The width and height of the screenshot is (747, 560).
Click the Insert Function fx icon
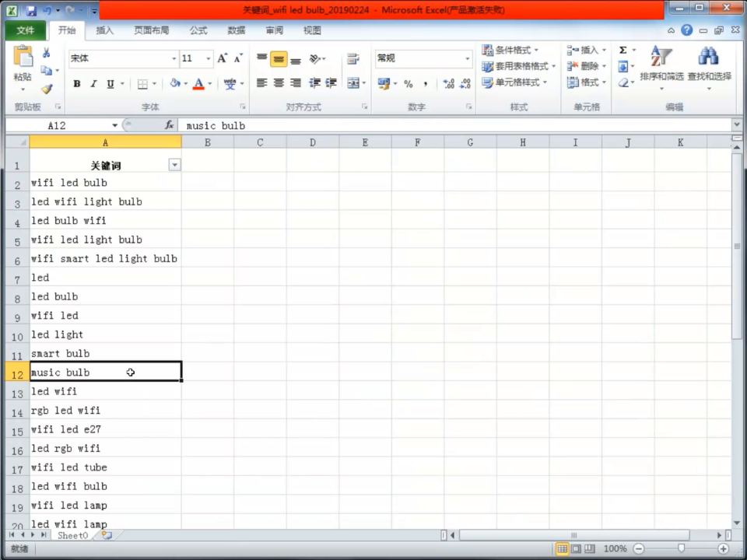click(x=169, y=125)
